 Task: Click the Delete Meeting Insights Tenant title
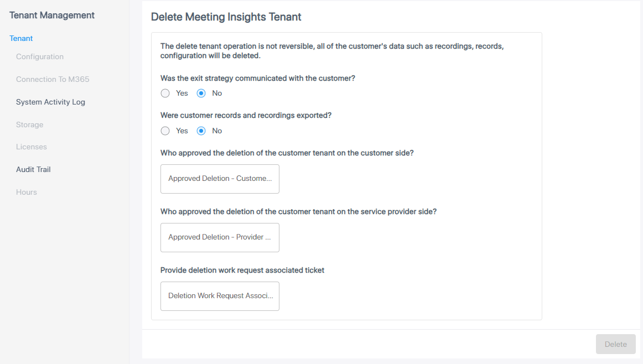pos(226,17)
